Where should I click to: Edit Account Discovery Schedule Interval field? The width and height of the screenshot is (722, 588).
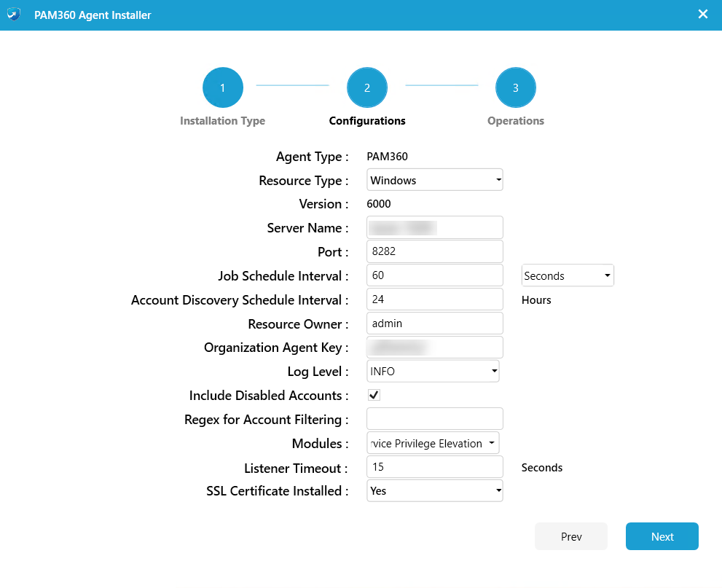(x=435, y=299)
